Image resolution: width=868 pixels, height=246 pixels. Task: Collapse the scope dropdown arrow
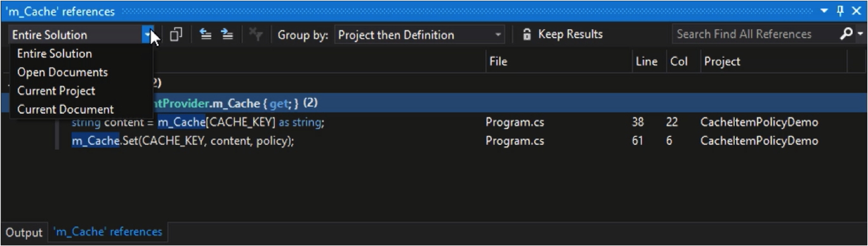[148, 35]
